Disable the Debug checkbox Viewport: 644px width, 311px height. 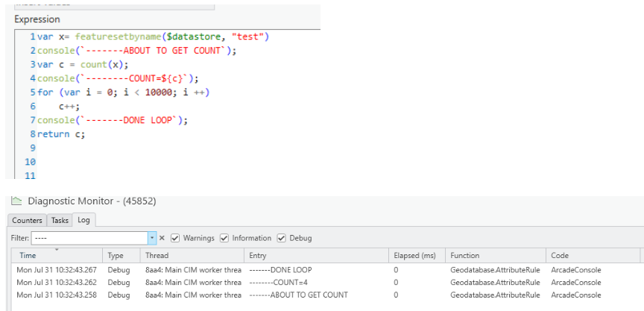(x=282, y=238)
